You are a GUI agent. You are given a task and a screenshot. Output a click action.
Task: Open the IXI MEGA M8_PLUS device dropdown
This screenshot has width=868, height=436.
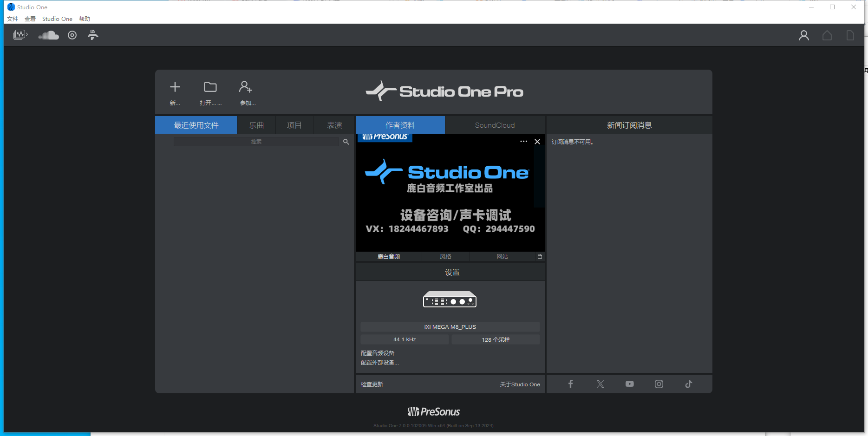(x=450, y=327)
